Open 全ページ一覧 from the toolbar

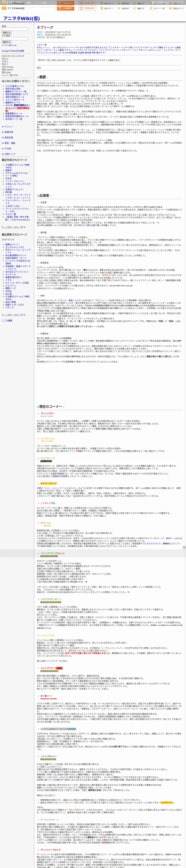coord(157,8)
